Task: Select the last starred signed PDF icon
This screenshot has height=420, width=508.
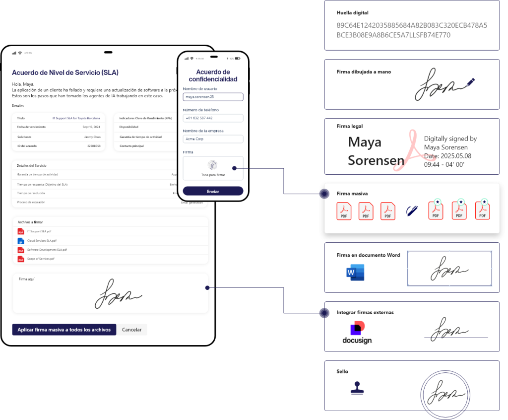Action: point(482,210)
